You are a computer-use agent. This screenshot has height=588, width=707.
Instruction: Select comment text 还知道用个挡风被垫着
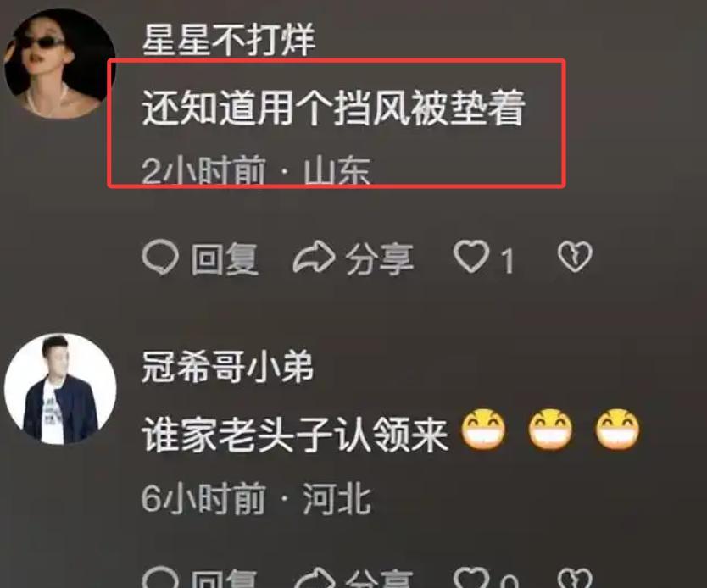pos(334,108)
